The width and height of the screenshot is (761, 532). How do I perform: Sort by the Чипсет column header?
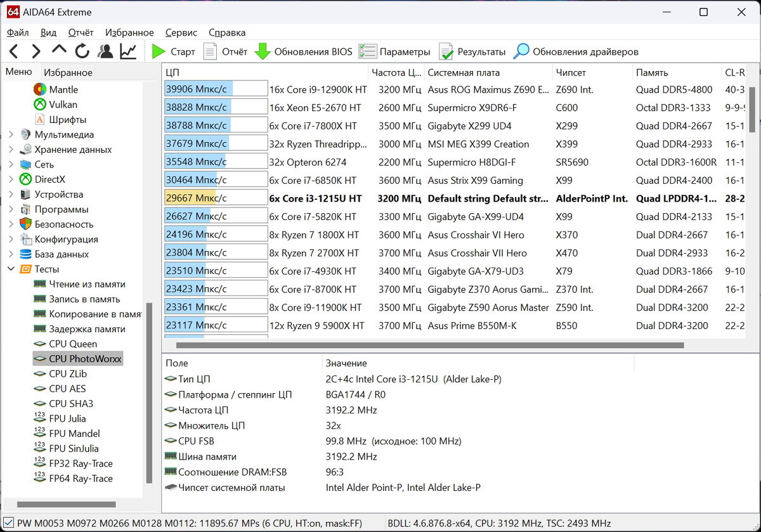592,72
